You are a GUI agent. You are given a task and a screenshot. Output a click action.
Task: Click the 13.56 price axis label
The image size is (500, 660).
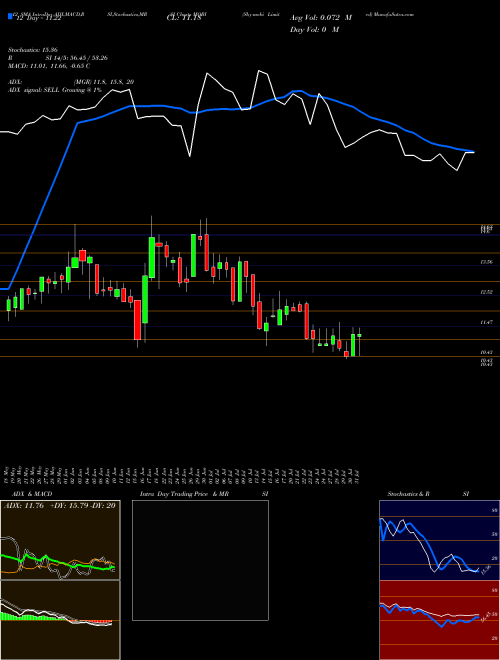[486, 262]
